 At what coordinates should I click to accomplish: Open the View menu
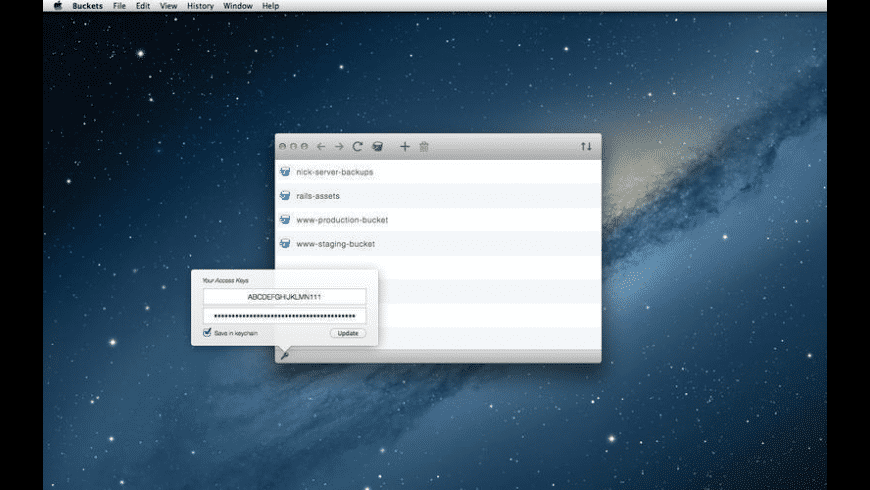tap(168, 6)
